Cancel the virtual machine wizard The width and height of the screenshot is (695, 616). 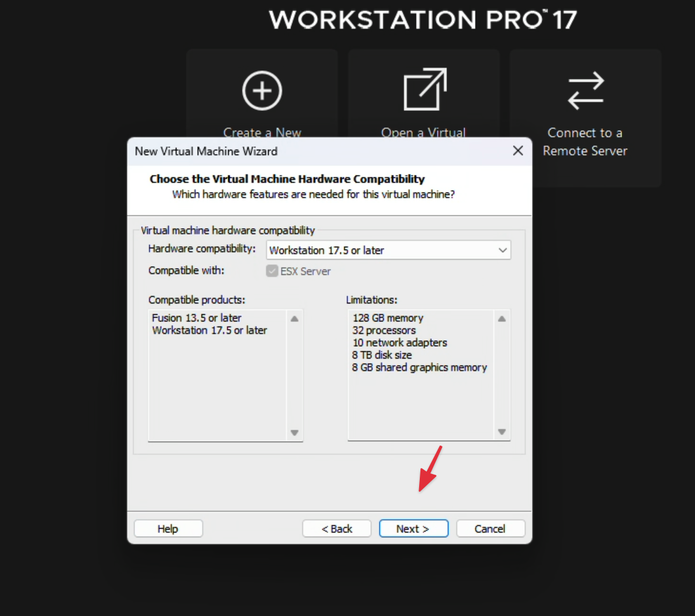[x=490, y=529]
